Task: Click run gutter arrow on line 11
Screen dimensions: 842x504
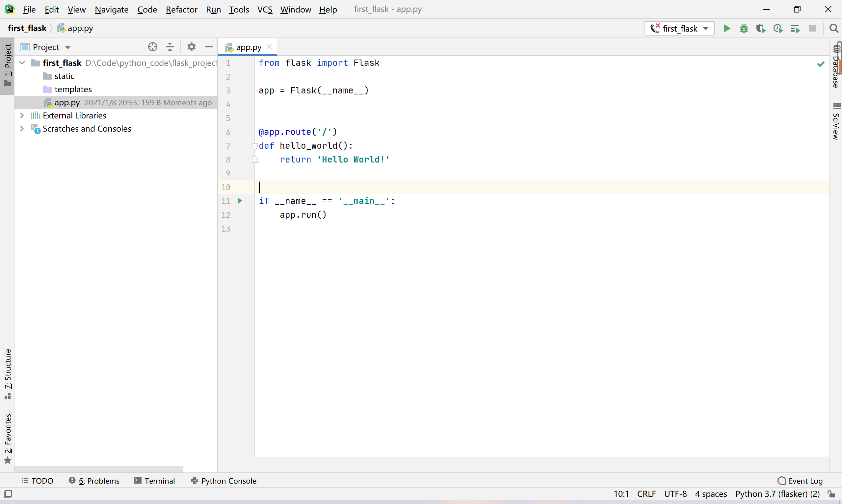Action: (240, 201)
